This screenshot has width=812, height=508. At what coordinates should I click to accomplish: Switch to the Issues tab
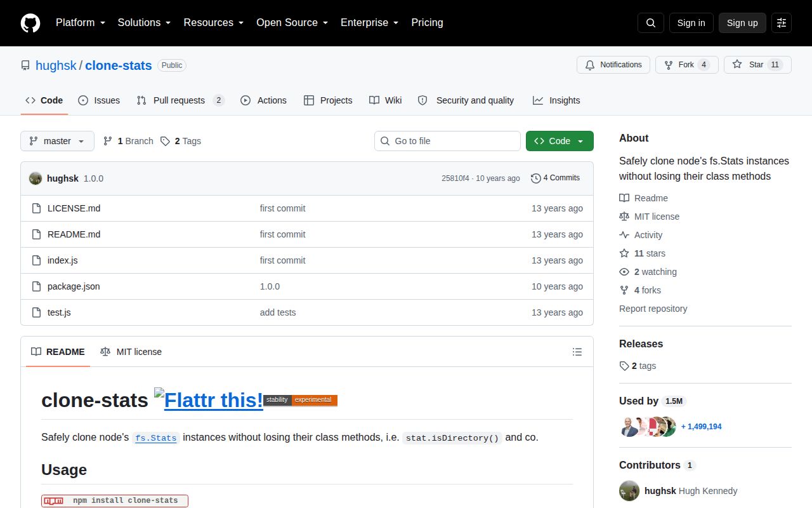coord(99,100)
